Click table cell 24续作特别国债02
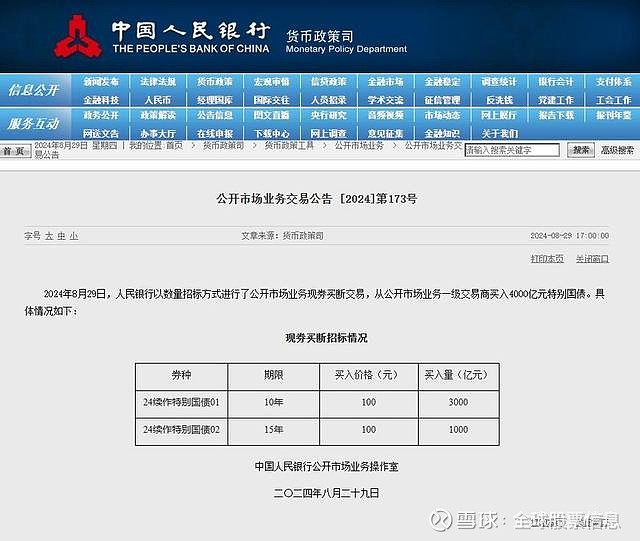This screenshot has width=640, height=541. tap(181, 430)
